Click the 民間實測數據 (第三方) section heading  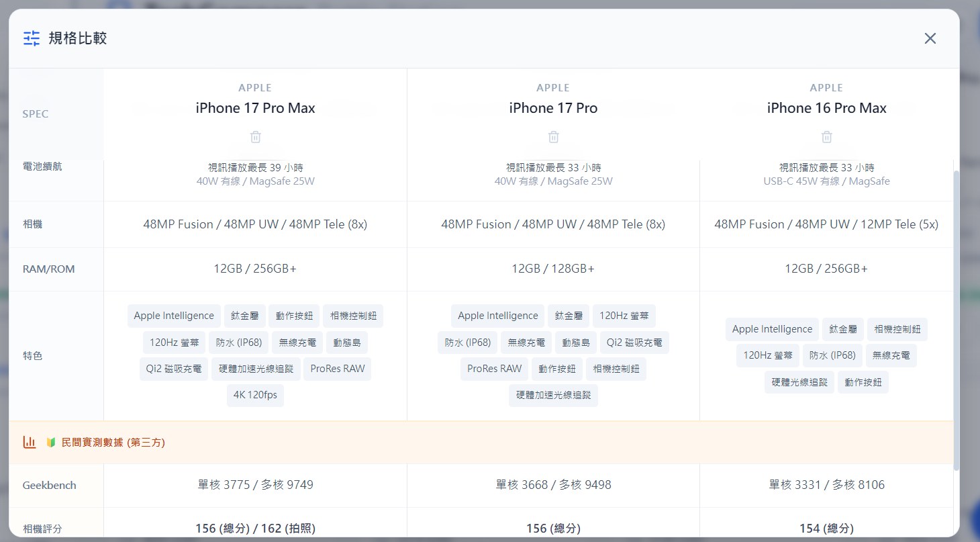(x=113, y=443)
